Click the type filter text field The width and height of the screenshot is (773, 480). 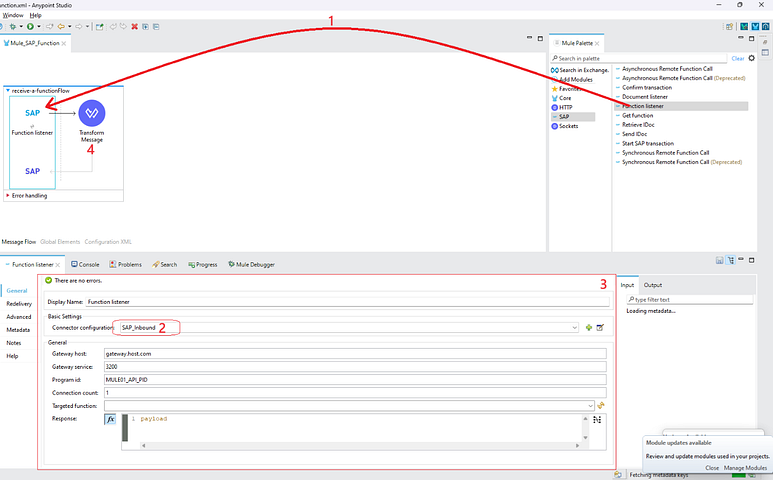(690, 300)
